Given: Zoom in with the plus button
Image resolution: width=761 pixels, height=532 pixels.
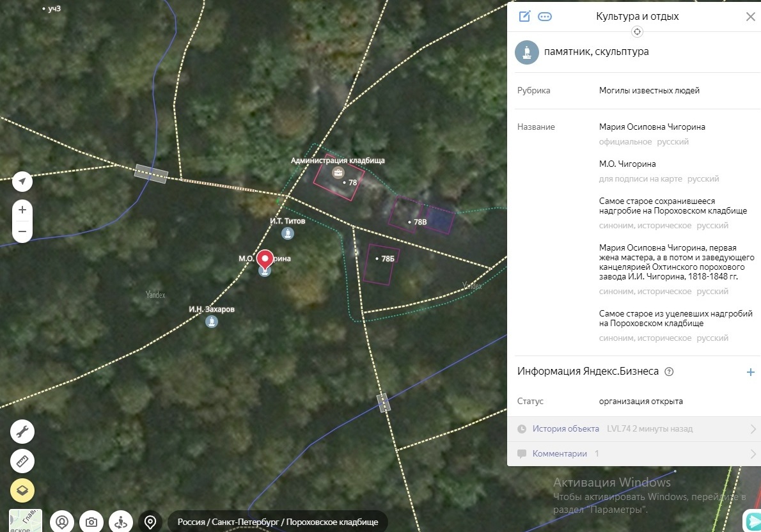Looking at the screenshot, I should coord(22,210).
